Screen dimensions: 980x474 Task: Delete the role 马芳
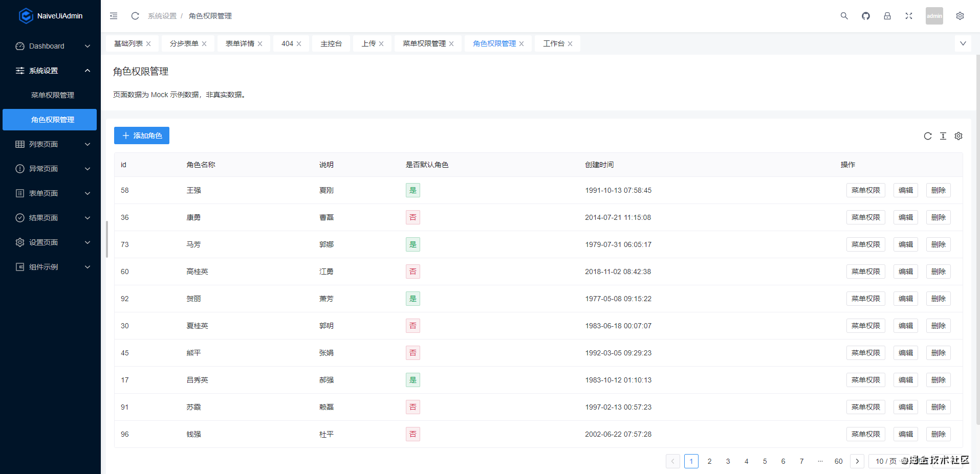point(939,244)
